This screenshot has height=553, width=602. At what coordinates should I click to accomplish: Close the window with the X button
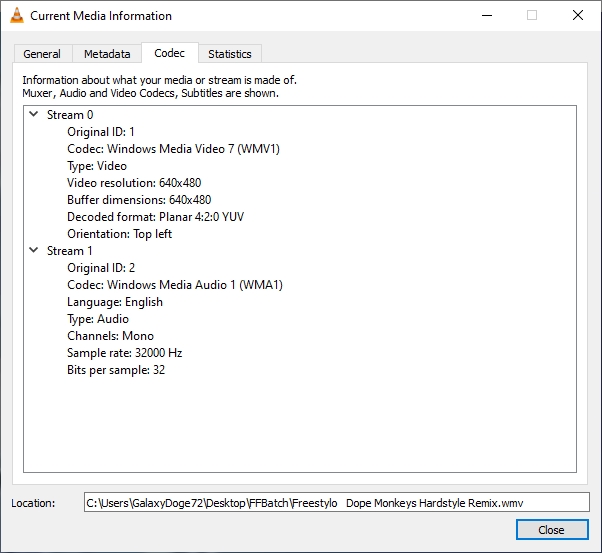click(x=577, y=15)
